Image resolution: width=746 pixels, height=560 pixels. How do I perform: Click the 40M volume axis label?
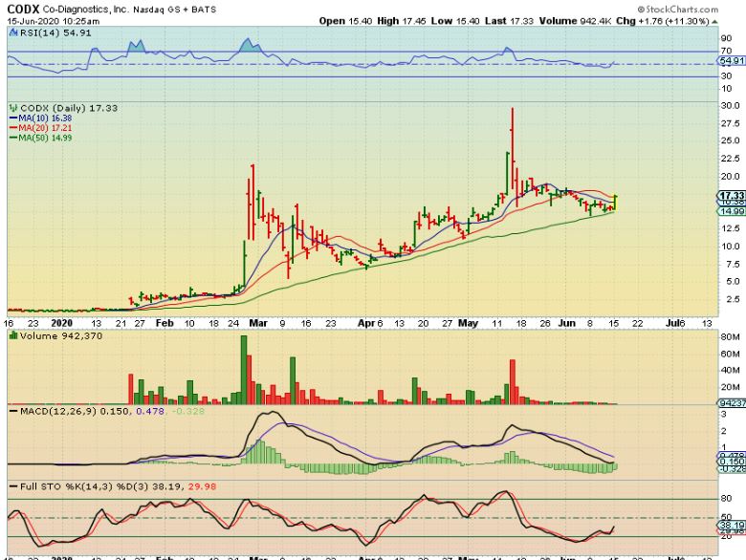click(x=731, y=371)
